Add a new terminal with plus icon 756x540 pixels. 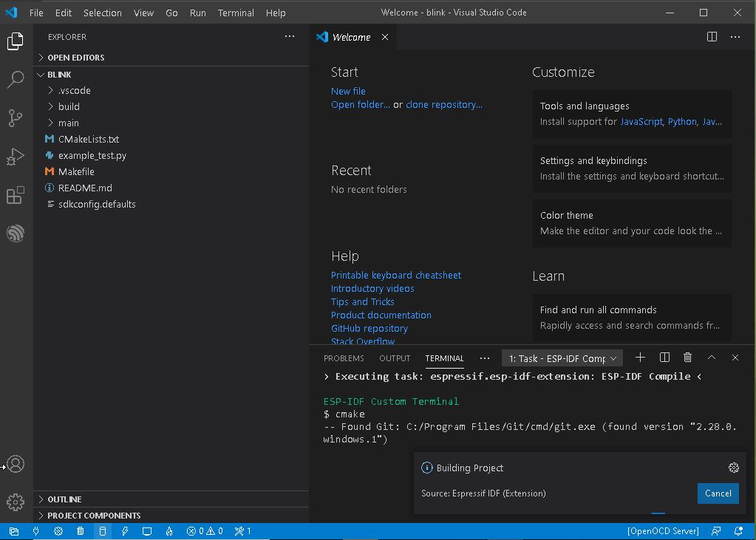pyautogui.click(x=640, y=358)
